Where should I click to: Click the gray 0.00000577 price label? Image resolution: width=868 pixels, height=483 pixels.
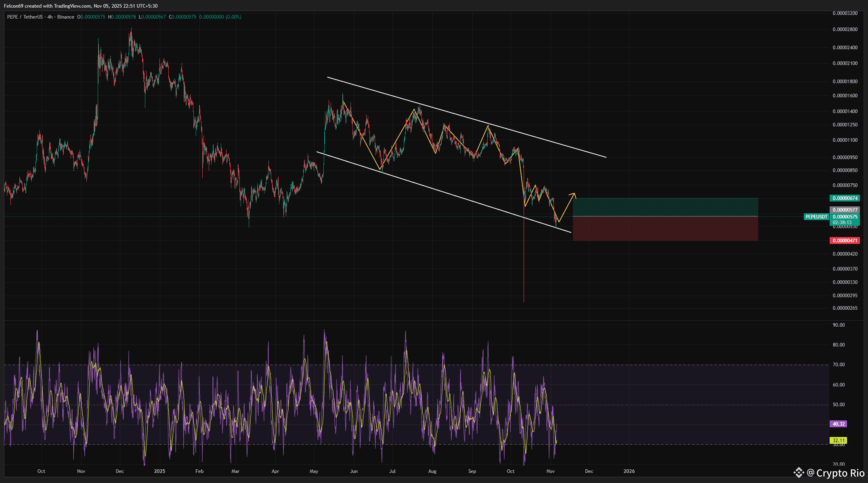pos(845,210)
